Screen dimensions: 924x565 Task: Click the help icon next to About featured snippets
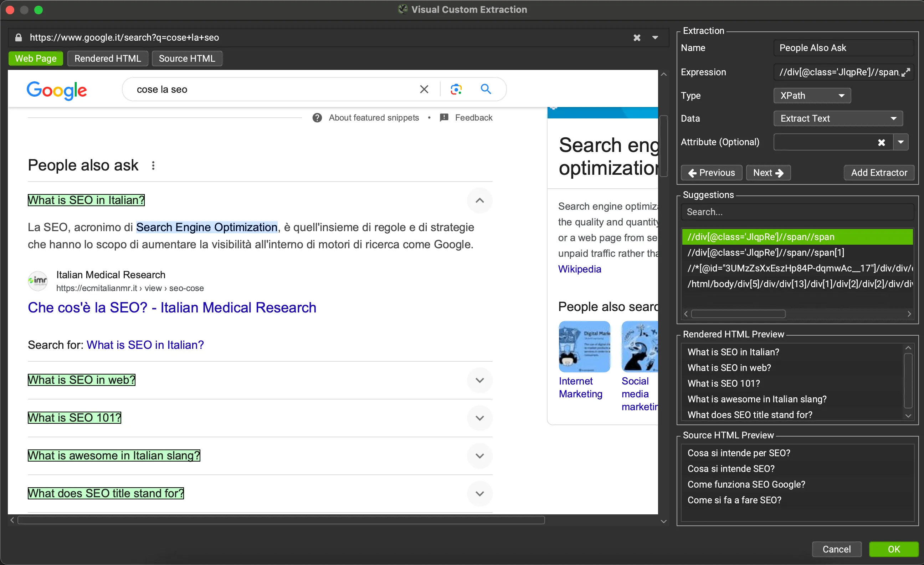pos(317,117)
